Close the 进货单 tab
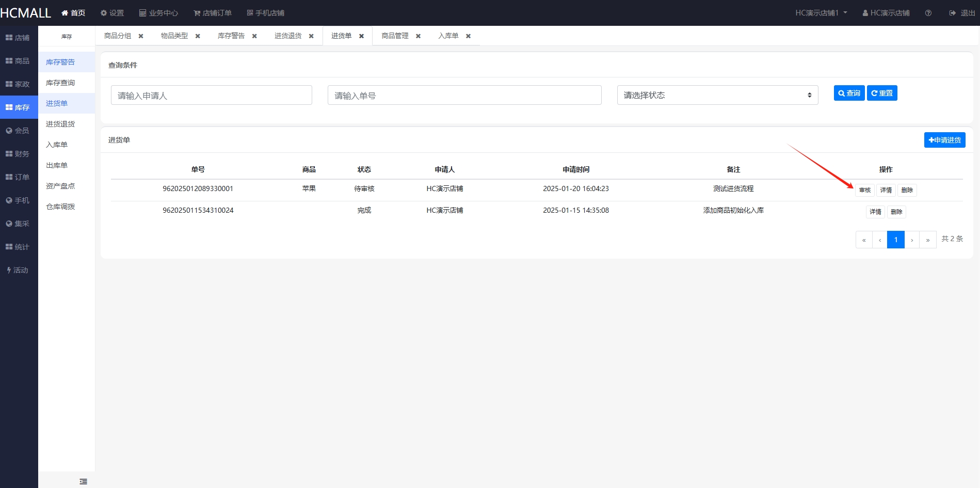The height and width of the screenshot is (488, 980). coord(361,36)
